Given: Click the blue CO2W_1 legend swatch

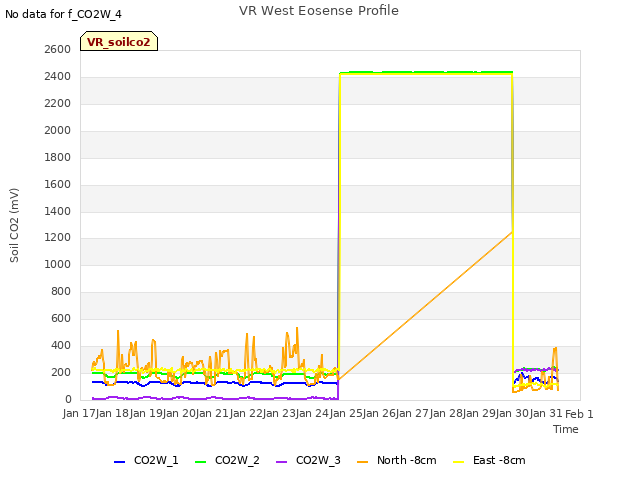Looking at the screenshot, I should pos(119,462).
